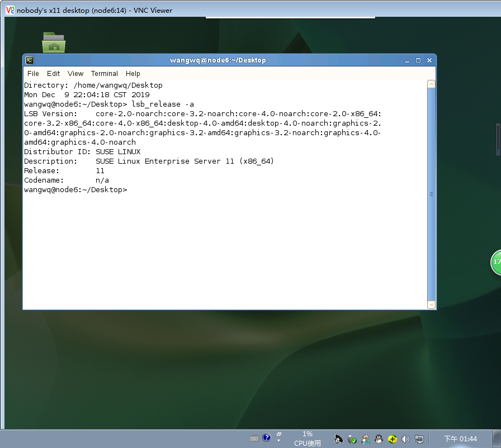Image resolution: width=501 pixels, height=448 pixels.
Task: Click the safely remove hardware USB icon
Action: click(x=352, y=440)
